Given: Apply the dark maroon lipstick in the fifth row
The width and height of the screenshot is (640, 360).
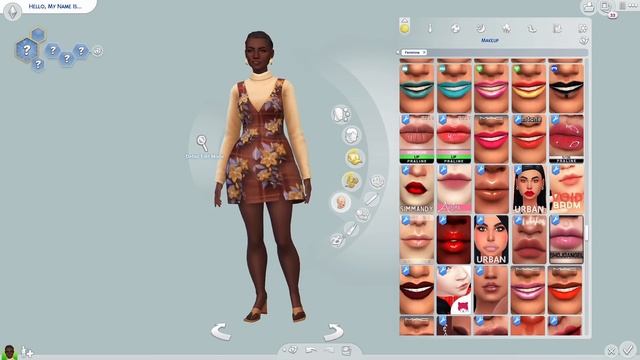Looking at the screenshot, I should (417, 290).
